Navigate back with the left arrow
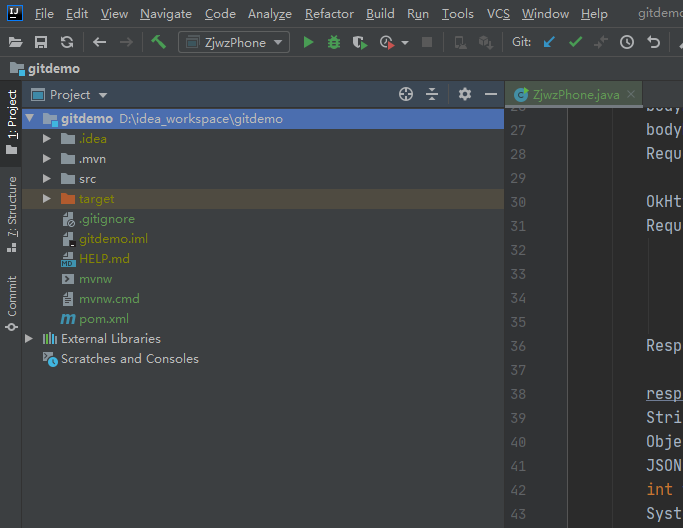The image size is (683, 528). coord(100,42)
